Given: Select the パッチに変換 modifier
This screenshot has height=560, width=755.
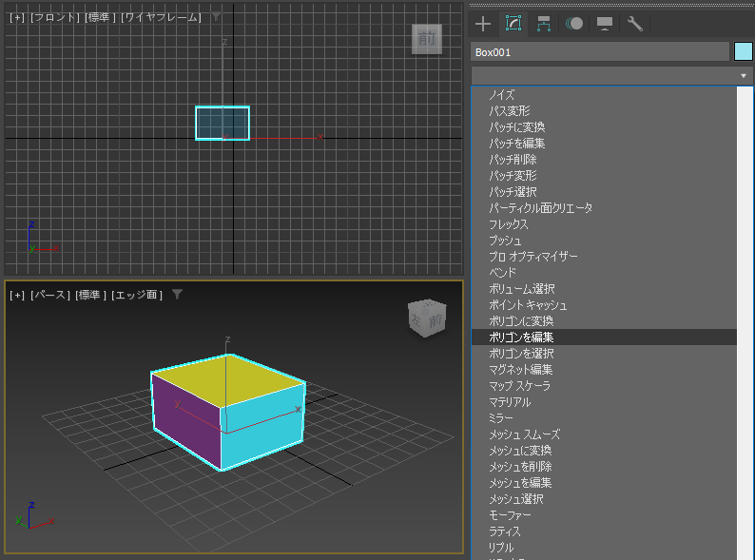Looking at the screenshot, I should pyautogui.click(x=604, y=127).
